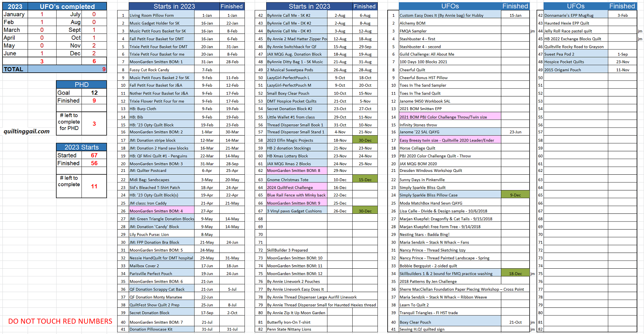Select the '2023 Starts' header cell

click(82, 147)
